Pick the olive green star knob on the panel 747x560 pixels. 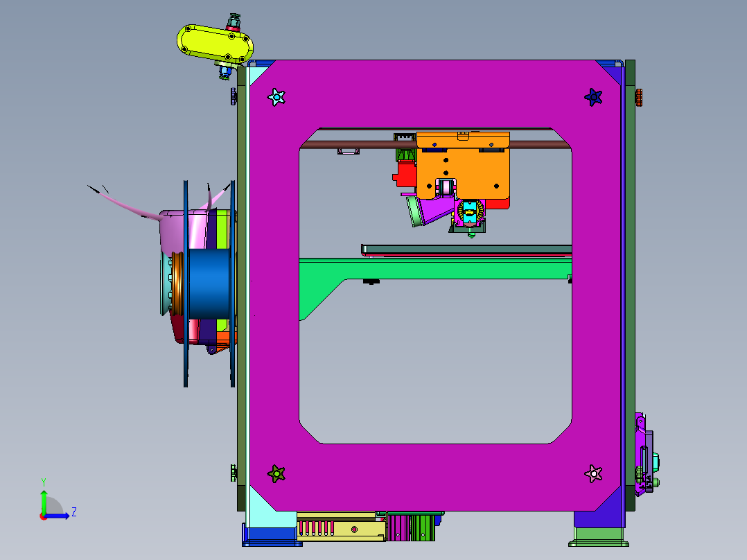[276, 474]
